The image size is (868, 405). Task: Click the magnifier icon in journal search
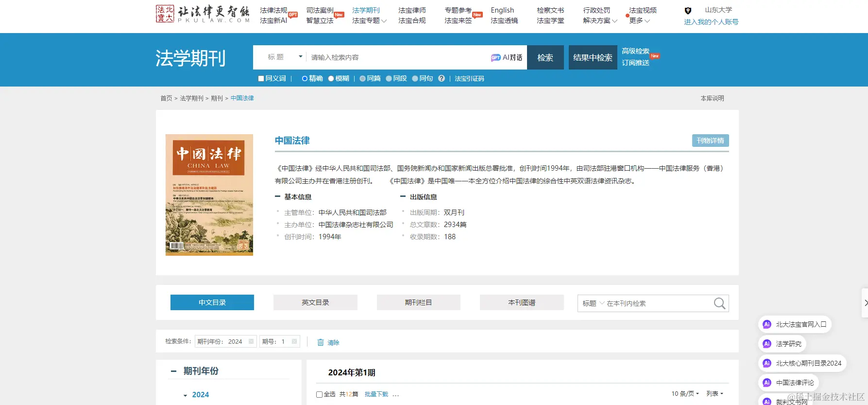pos(719,303)
